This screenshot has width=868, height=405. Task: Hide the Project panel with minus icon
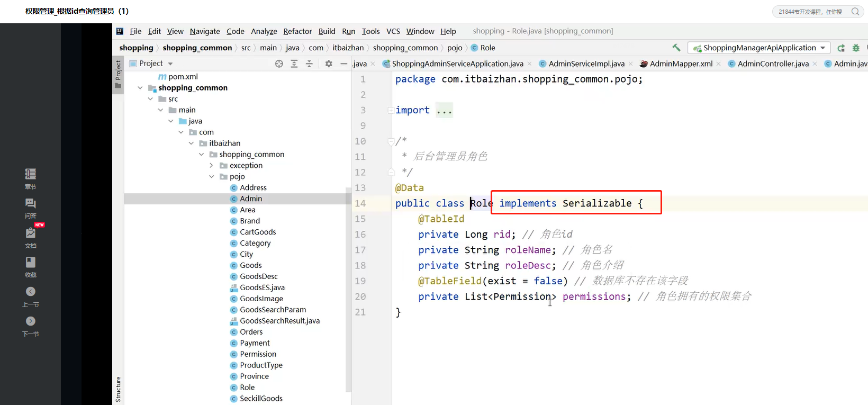(x=343, y=64)
